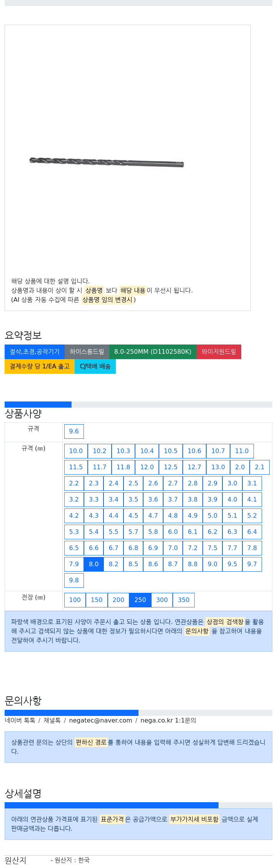Click the 네이버 톡톡 contact option
This screenshot has height=868, width=277.
(x=20, y=721)
